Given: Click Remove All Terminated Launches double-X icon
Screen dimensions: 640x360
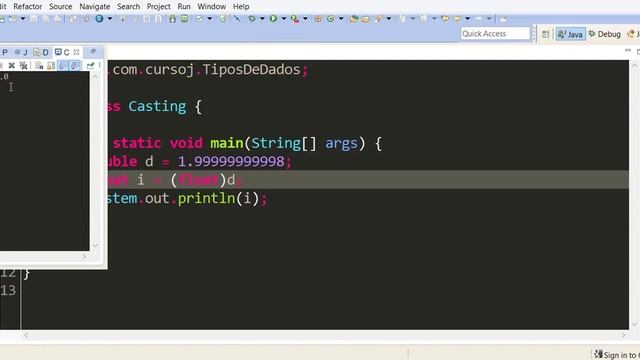Looking at the screenshot, I should (24, 65).
